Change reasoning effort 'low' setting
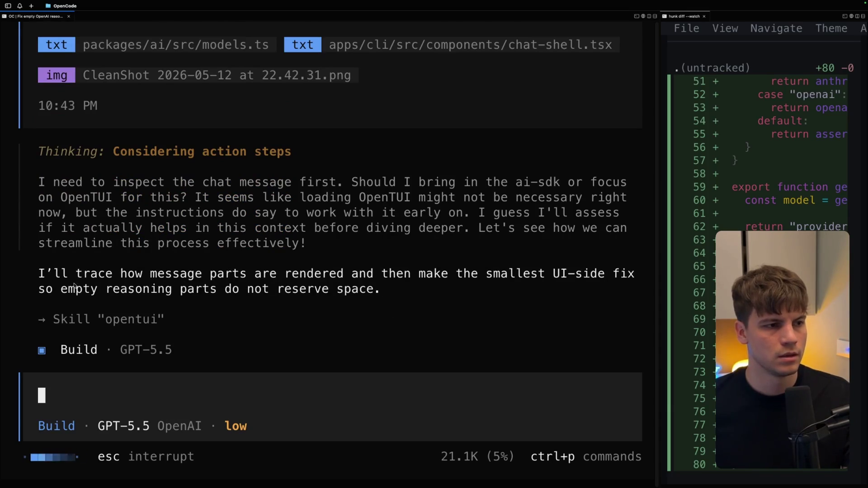 236,426
